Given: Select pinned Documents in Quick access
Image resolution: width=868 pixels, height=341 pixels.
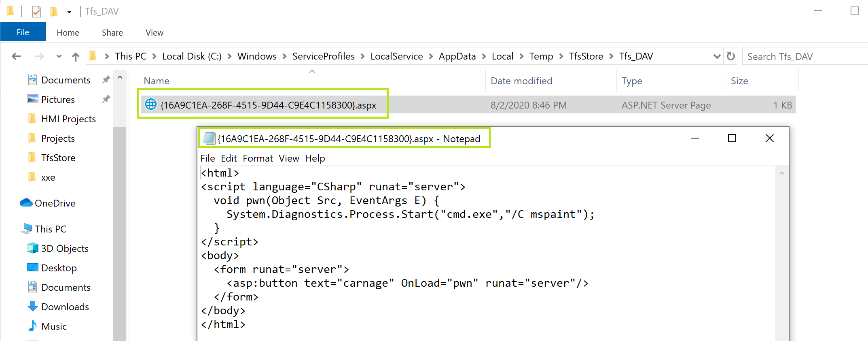Looking at the screenshot, I should tap(66, 80).
